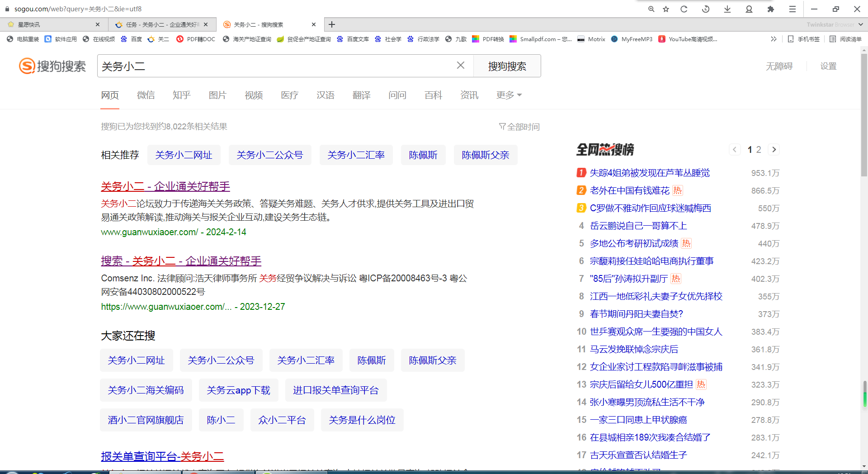Open the 全部时间 time filter
The height and width of the screenshot is (474, 868).
pyautogui.click(x=519, y=127)
